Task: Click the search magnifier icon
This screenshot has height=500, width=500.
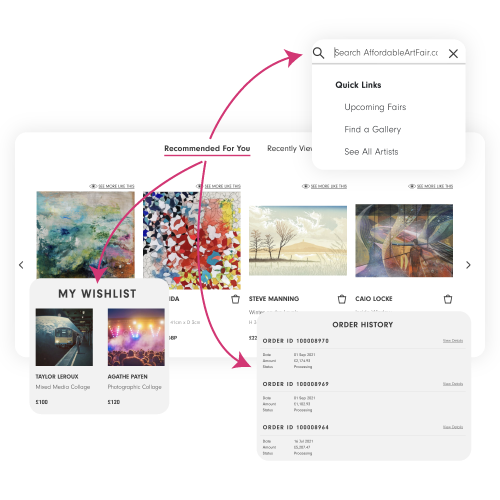Action: tap(318, 53)
